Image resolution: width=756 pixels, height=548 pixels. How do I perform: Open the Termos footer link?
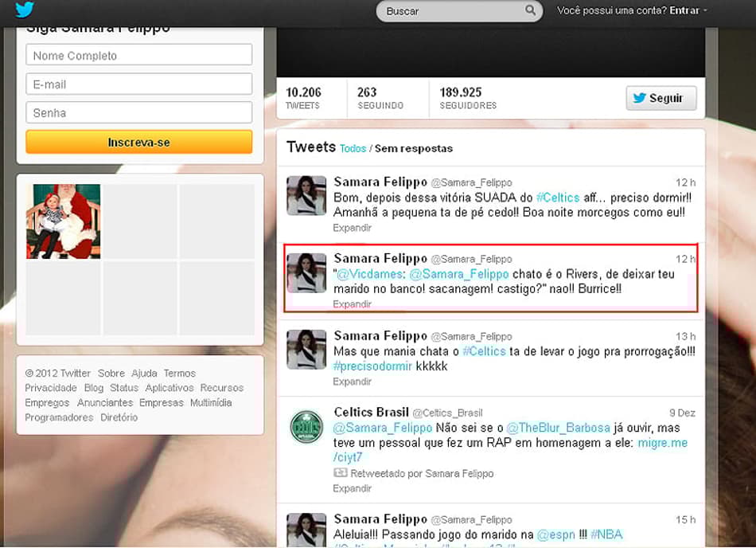point(179,374)
